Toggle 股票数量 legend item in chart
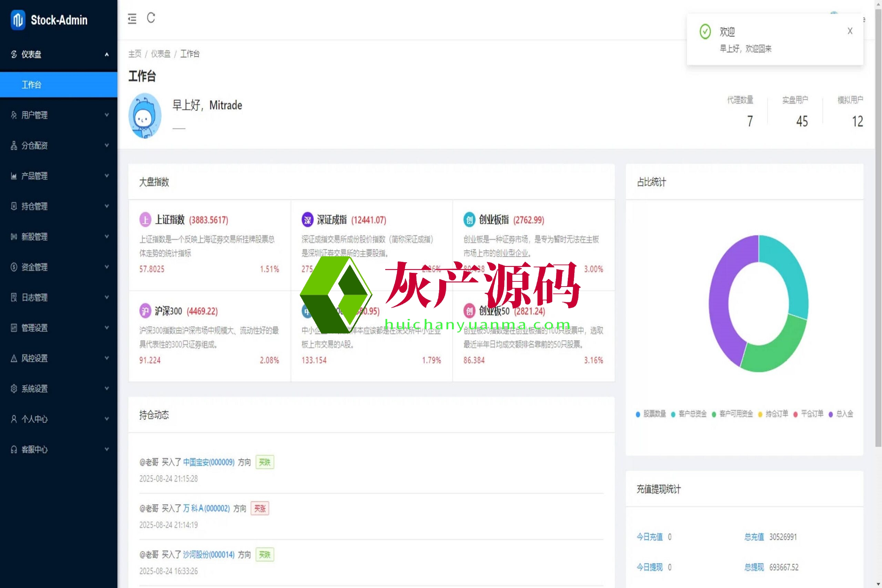The width and height of the screenshot is (882, 588). tap(651, 414)
